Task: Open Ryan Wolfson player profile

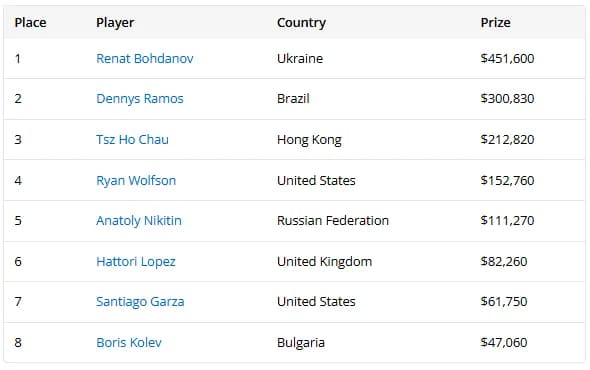Action: point(136,181)
